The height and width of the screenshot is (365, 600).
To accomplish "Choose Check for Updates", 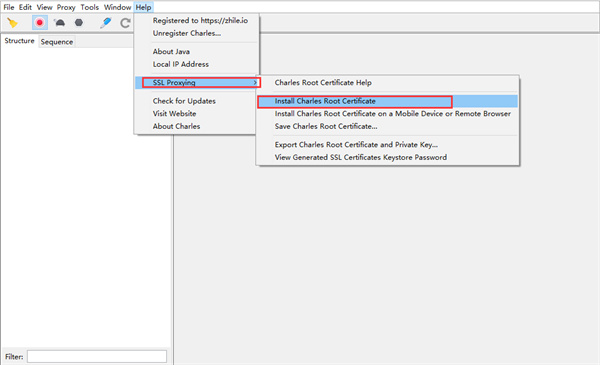I will click(x=196, y=101).
